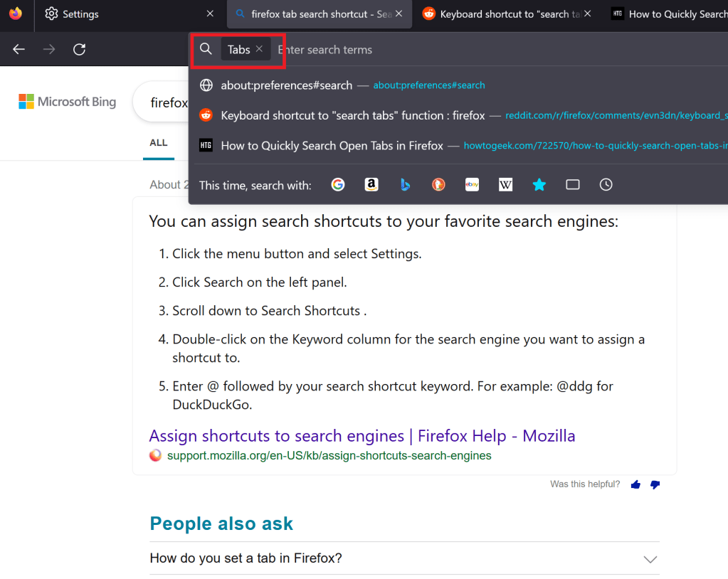Select Bing one-off search icon

point(405,185)
